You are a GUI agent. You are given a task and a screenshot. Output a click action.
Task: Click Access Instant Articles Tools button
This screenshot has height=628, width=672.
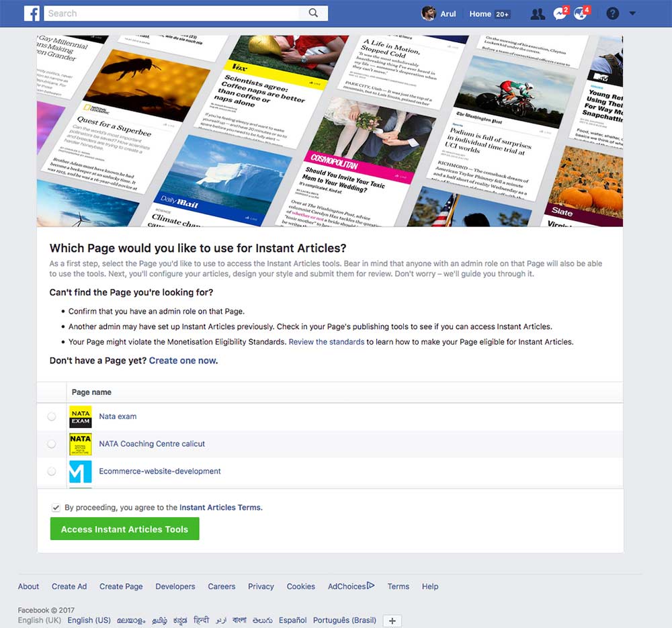[125, 529]
